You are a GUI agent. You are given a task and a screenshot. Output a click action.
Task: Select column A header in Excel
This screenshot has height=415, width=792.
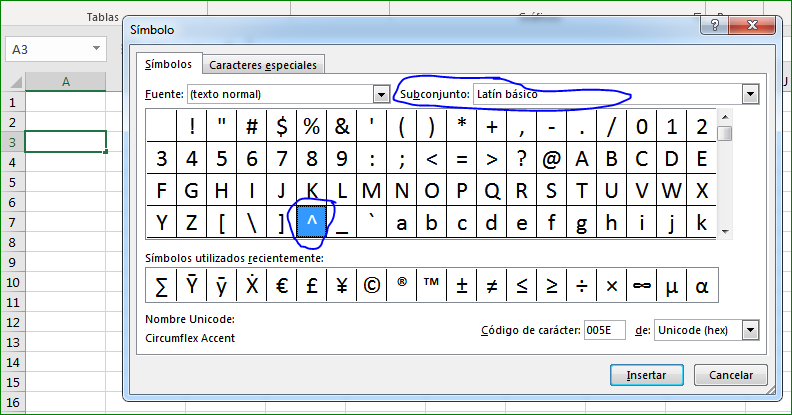coord(66,82)
